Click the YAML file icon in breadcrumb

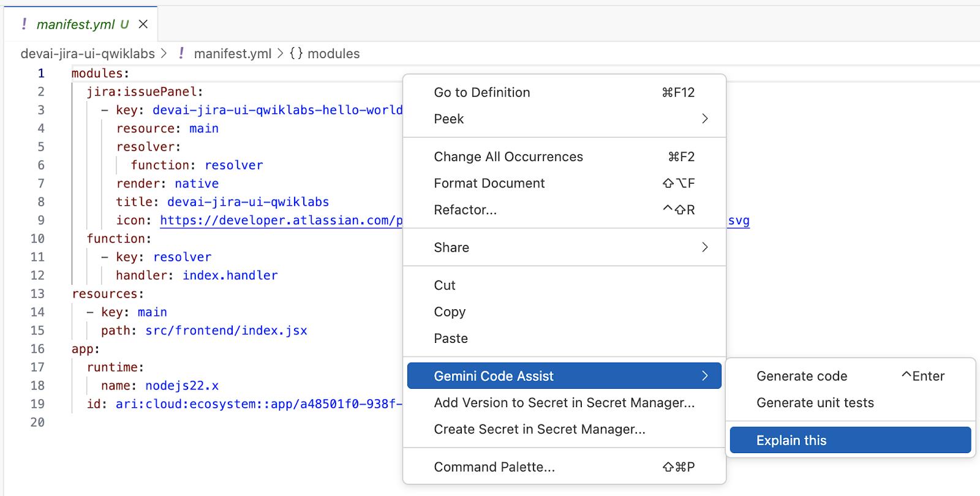[x=181, y=54]
